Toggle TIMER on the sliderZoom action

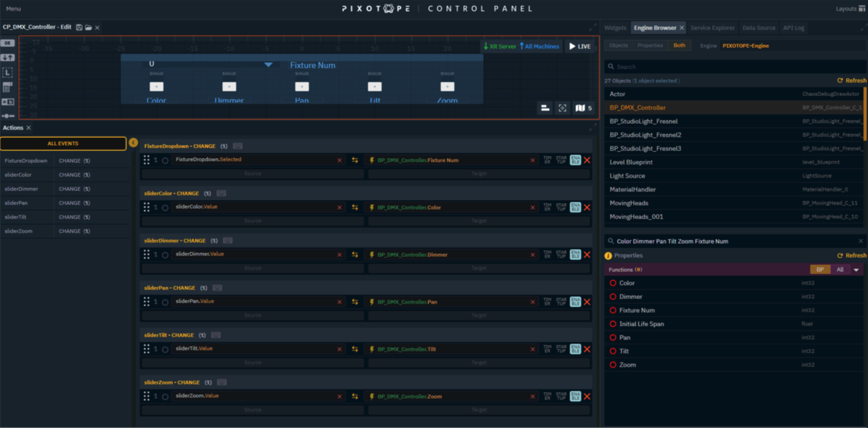[547, 397]
